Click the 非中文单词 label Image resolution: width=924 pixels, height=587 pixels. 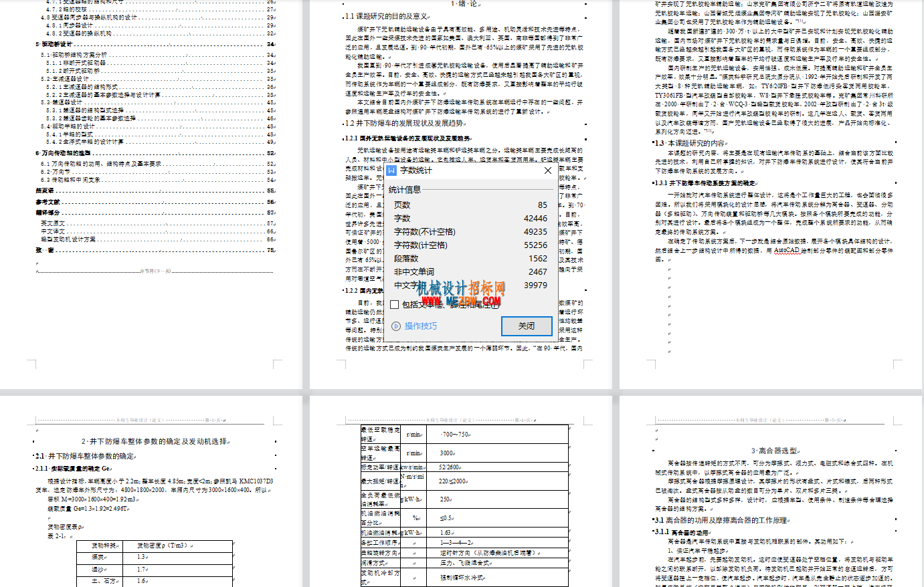(413, 272)
